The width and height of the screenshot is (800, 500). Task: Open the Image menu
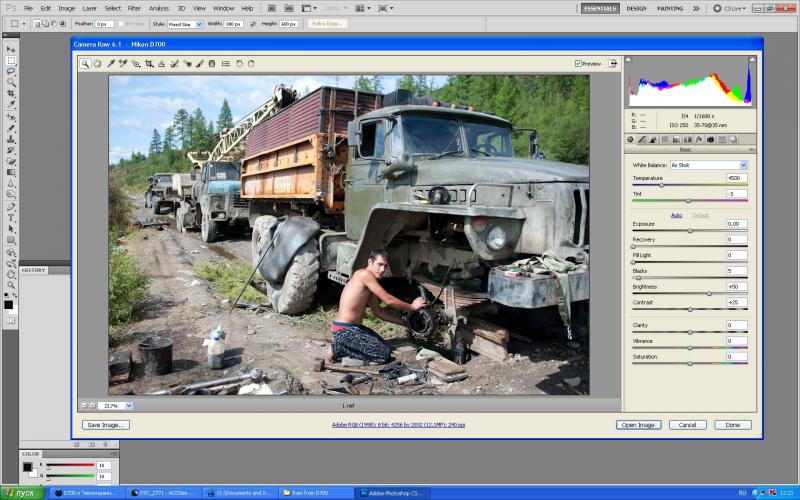66,9
